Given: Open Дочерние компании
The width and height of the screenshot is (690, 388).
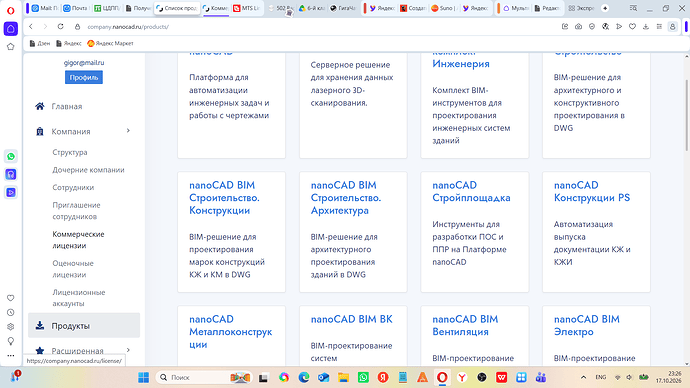Looking at the screenshot, I should click(88, 170).
